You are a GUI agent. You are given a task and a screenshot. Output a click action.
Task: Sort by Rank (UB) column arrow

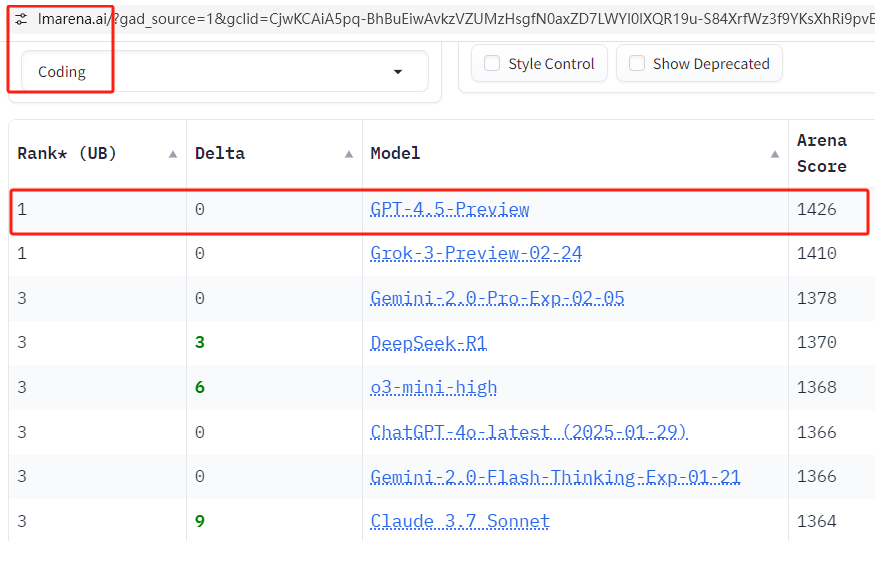(173, 154)
